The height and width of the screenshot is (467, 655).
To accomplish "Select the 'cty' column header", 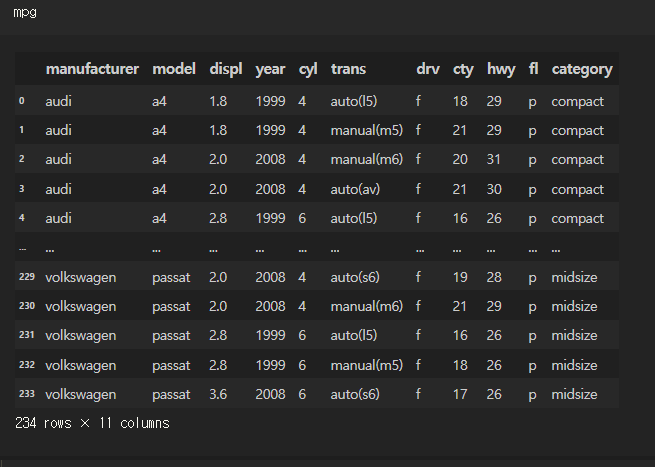I will 463,69.
